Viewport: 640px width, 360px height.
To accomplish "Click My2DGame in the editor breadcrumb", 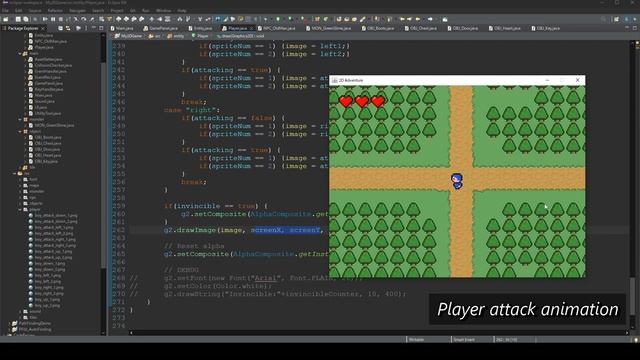I will coord(129,36).
